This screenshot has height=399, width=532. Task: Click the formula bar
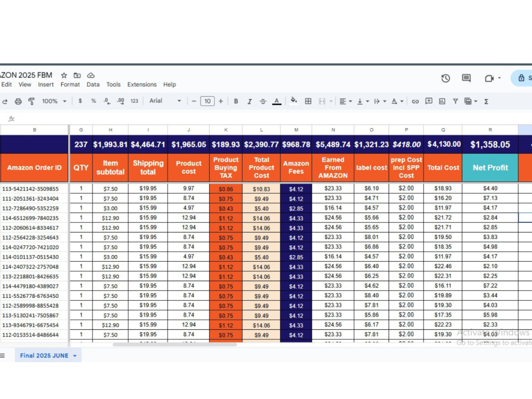(271, 119)
